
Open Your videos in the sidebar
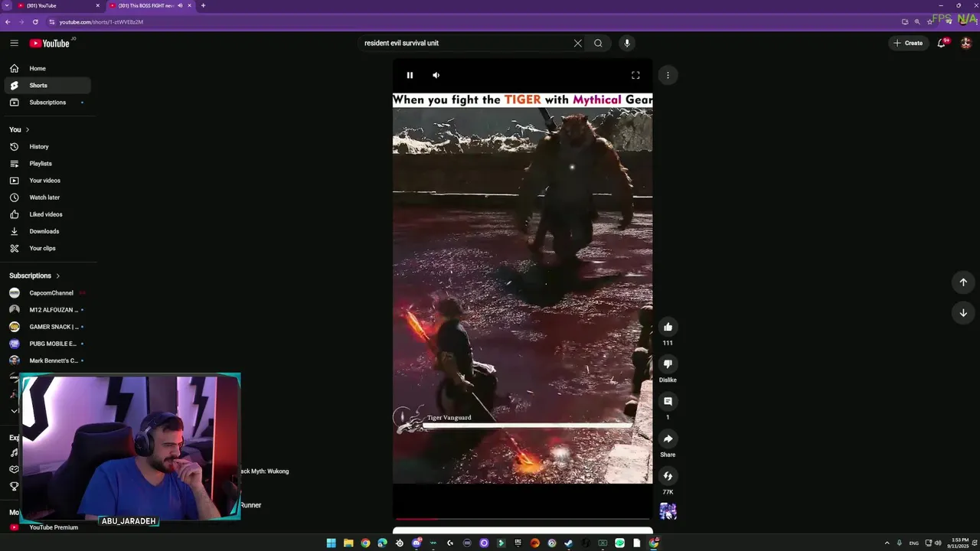point(47,180)
